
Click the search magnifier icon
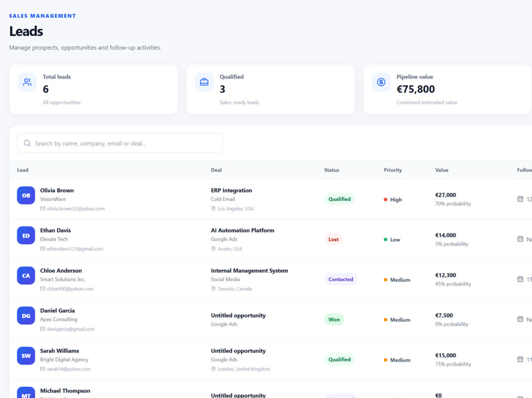[27, 143]
